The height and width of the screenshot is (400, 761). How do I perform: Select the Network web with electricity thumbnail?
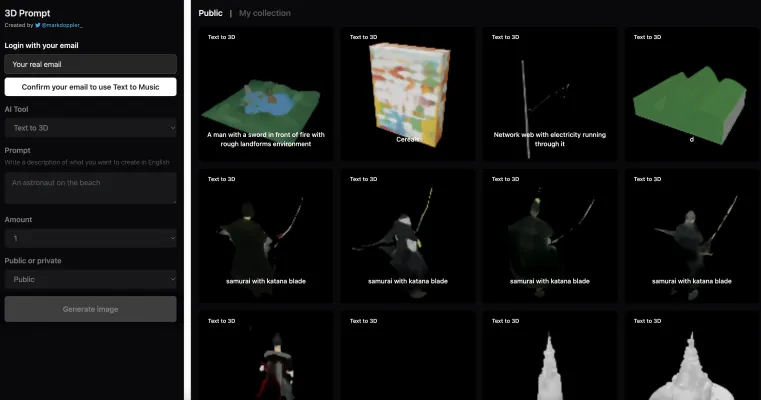pyautogui.click(x=549, y=95)
